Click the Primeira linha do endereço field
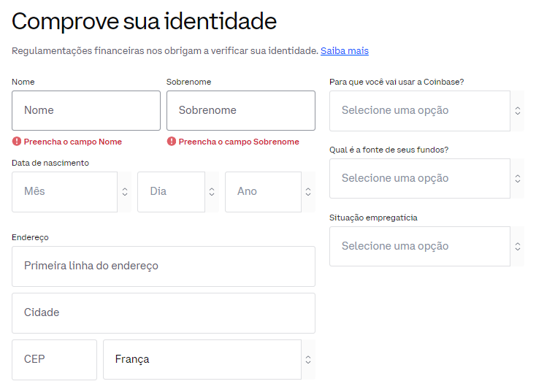536x392 pixels. (x=164, y=266)
